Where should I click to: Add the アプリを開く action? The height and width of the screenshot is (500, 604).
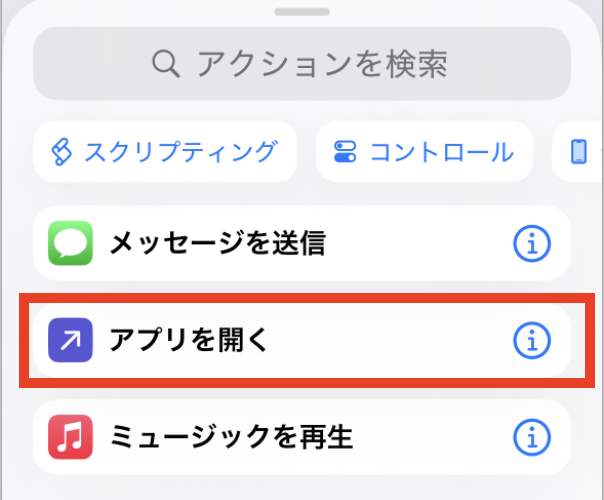(190, 340)
